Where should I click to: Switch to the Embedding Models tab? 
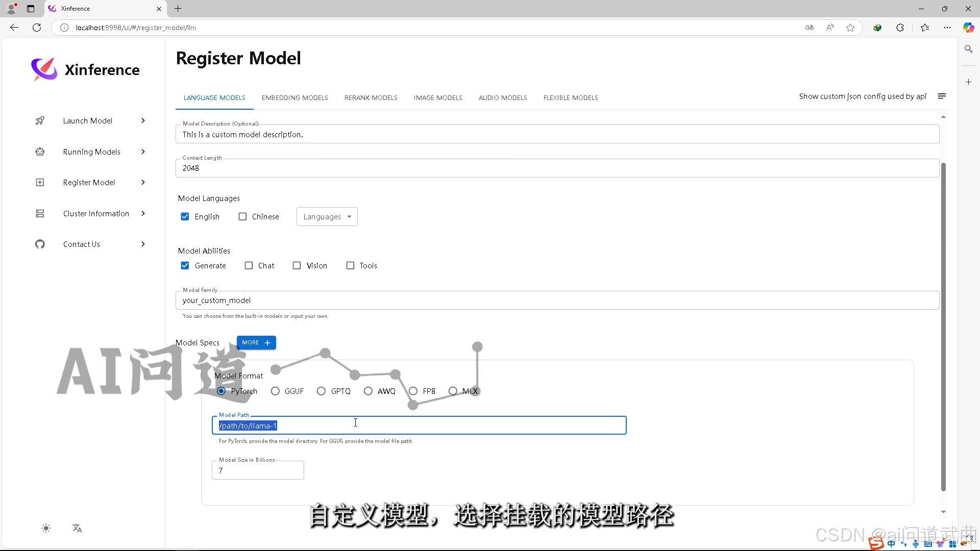pyautogui.click(x=295, y=98)
